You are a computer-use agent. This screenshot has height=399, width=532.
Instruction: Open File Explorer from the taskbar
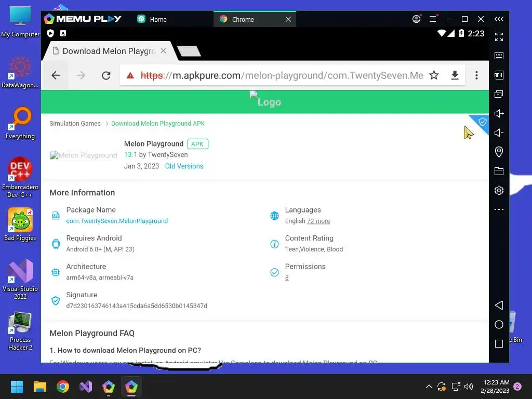39,387
